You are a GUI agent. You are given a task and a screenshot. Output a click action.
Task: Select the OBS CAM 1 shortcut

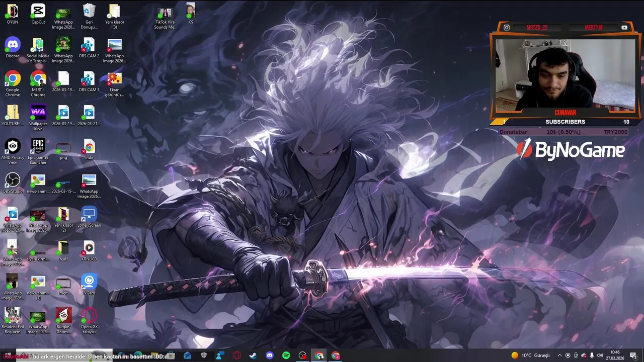(x=89, y=81)
